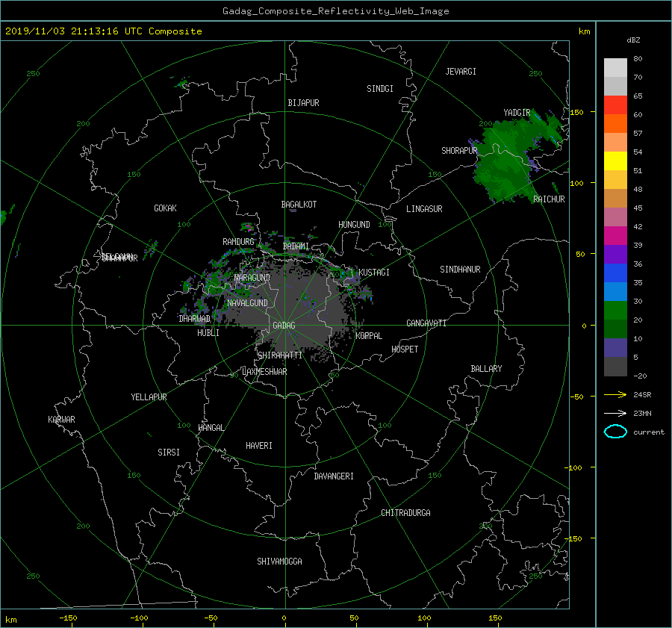Click the JEVARGI city label
The image size is (672, 628).
[461, 72]
